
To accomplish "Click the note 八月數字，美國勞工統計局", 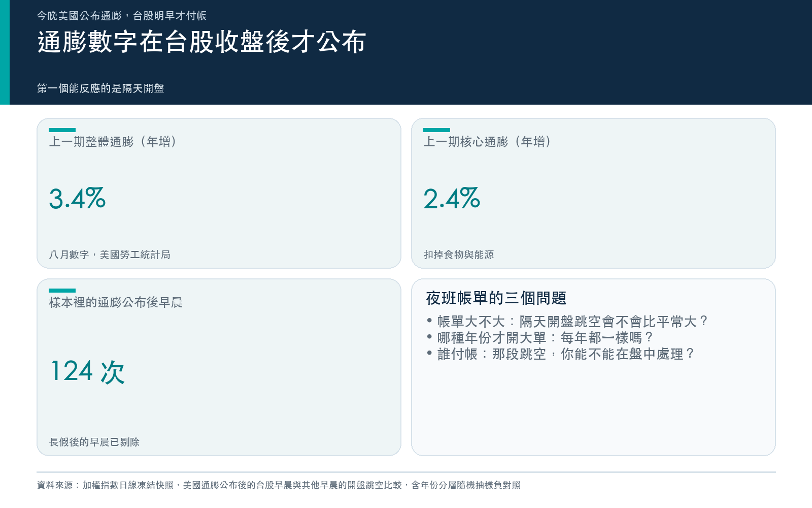I will click(110, 255).
